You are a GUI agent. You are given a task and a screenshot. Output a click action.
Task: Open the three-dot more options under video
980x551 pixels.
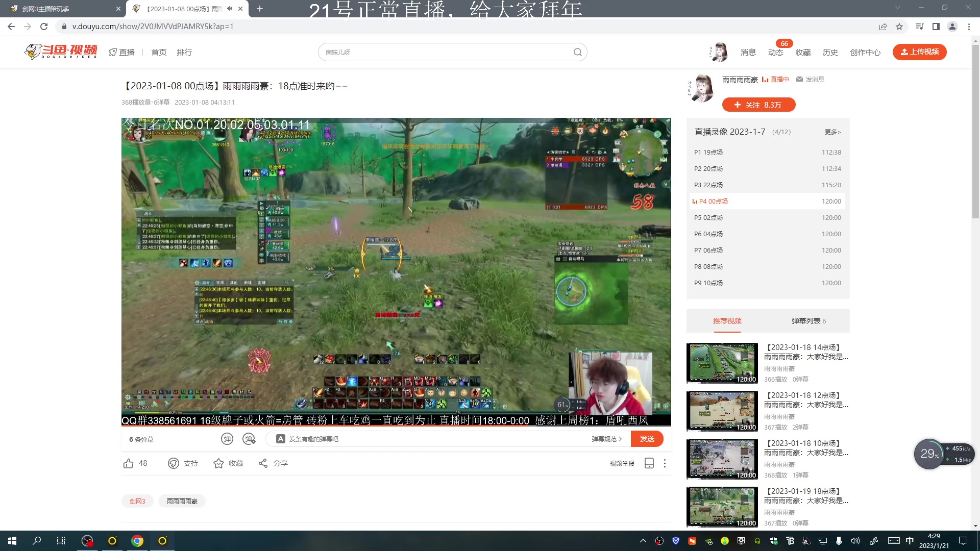coord(665,463)
